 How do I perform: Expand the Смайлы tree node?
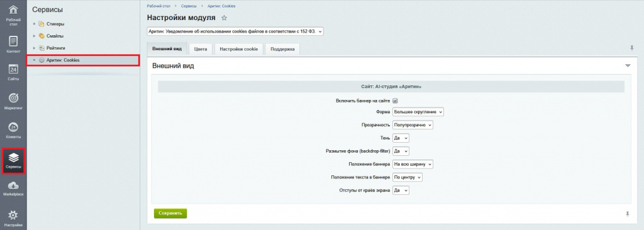(x=35, y=36)
